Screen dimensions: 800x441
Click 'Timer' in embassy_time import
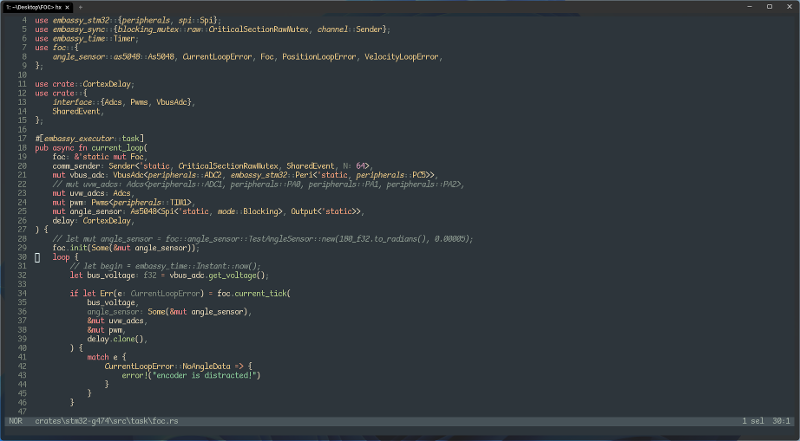pos(124,39)
